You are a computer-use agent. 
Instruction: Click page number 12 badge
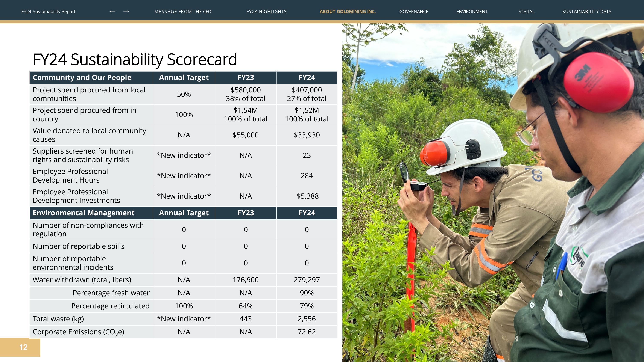(20, 347)
